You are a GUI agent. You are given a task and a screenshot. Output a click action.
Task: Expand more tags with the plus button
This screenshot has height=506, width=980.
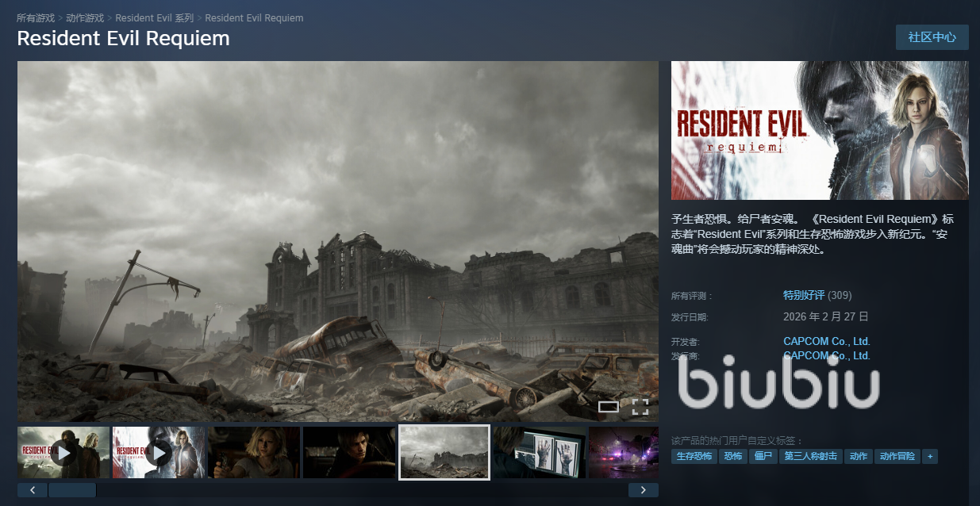coord(930,457)
